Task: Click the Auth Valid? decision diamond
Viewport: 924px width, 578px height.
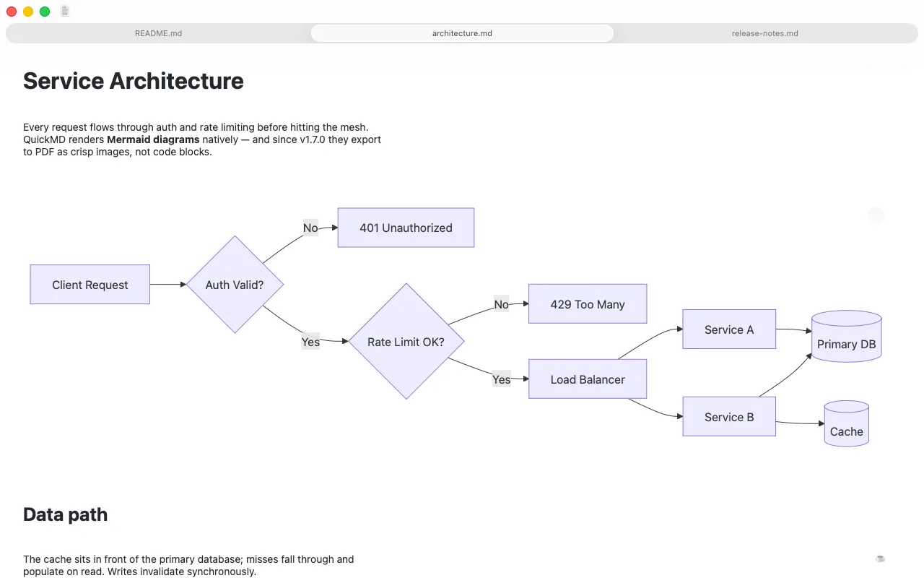Action: coord(235,285)
